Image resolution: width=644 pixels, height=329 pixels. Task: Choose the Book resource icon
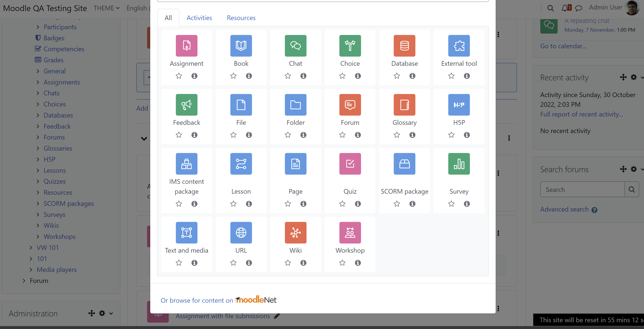(x=241, y=46)
